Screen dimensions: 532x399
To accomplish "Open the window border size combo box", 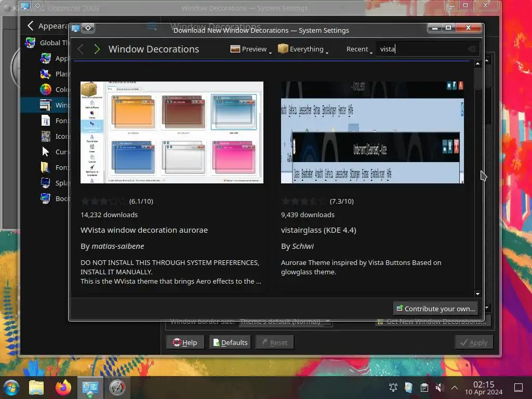I will pos(285,322).
